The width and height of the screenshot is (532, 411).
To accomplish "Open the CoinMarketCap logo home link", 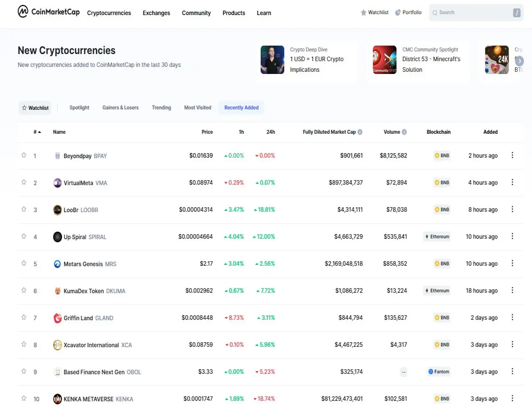I will point(49,12).
